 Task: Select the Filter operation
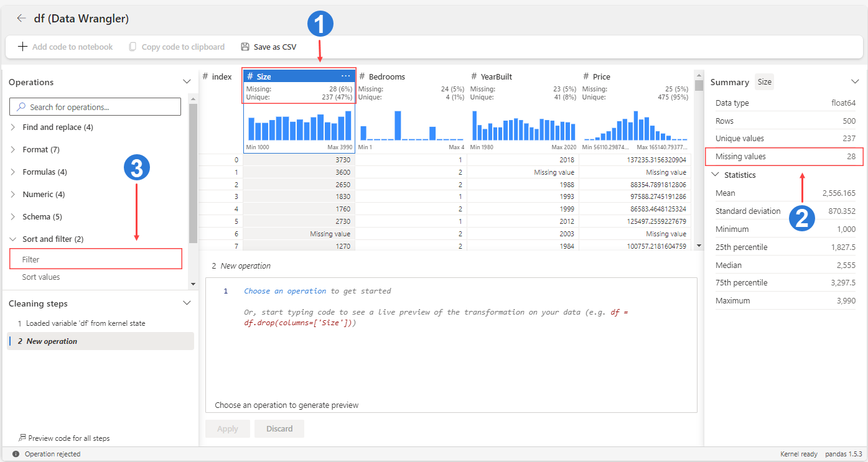(x=96, y=259)
